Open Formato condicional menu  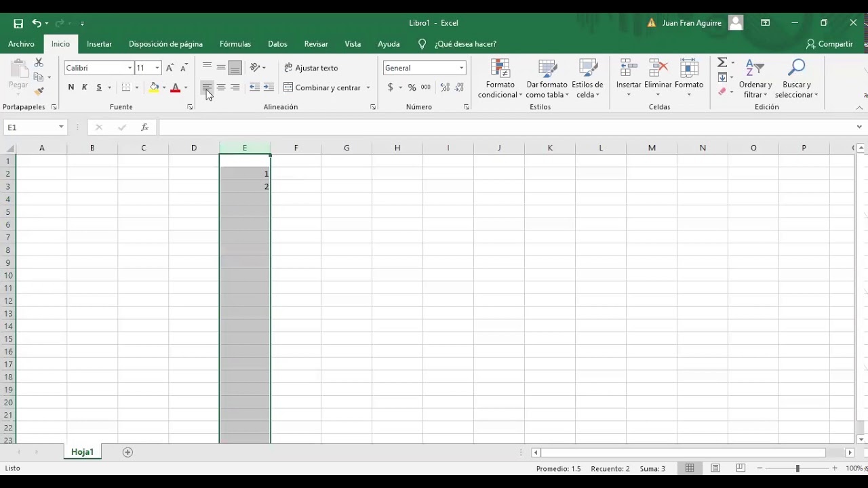(500, 79)
